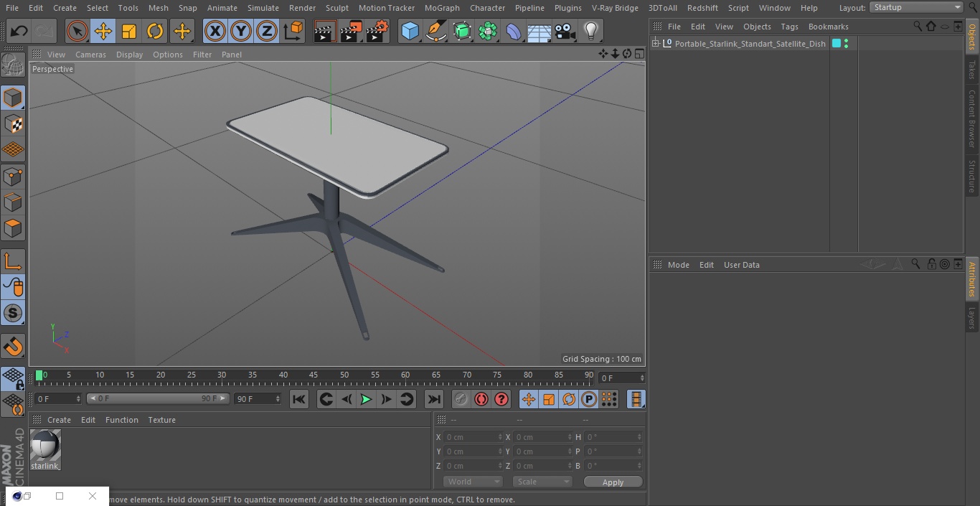Switch to Model mode
980x506 pixels.
[13, 98]
